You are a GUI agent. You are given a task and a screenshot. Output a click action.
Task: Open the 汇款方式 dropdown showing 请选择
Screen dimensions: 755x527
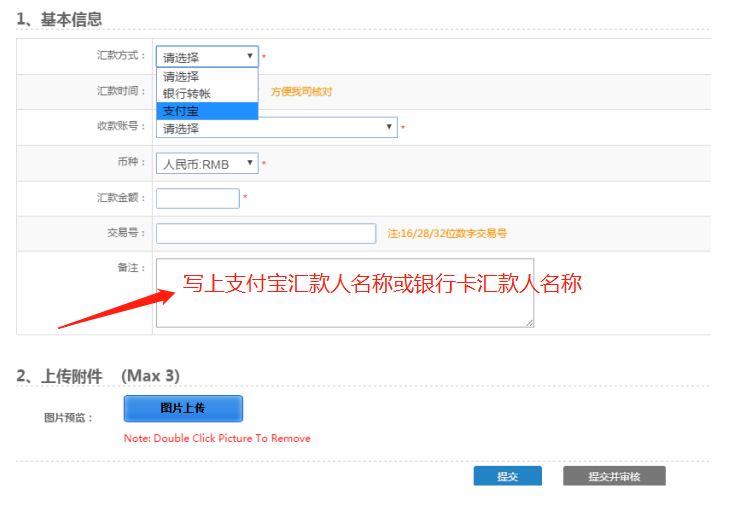pos(207,57)
